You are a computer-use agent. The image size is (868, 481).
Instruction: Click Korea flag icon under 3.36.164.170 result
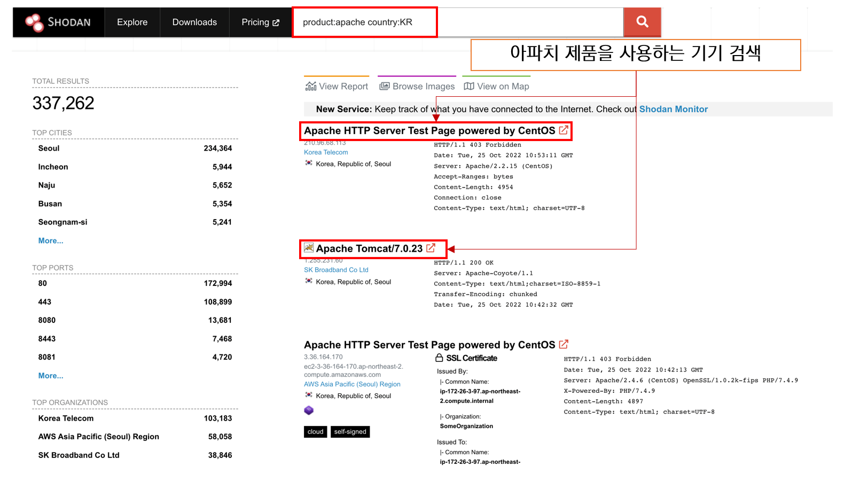point(309,394)
